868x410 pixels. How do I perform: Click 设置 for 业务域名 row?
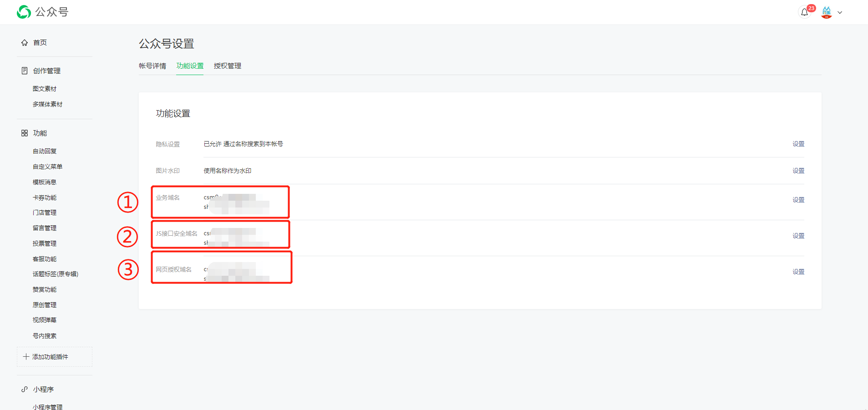[x=798, y=200]
